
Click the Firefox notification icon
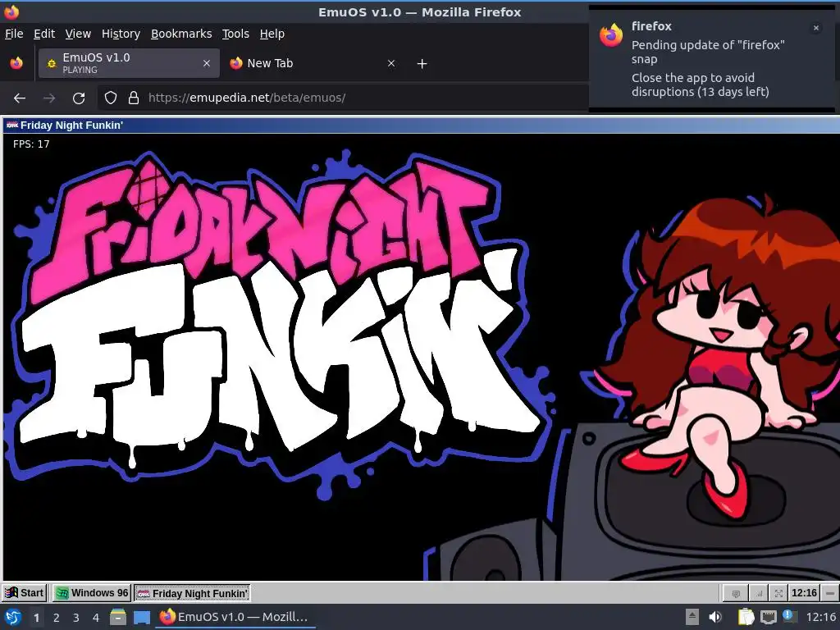(610, 35)
